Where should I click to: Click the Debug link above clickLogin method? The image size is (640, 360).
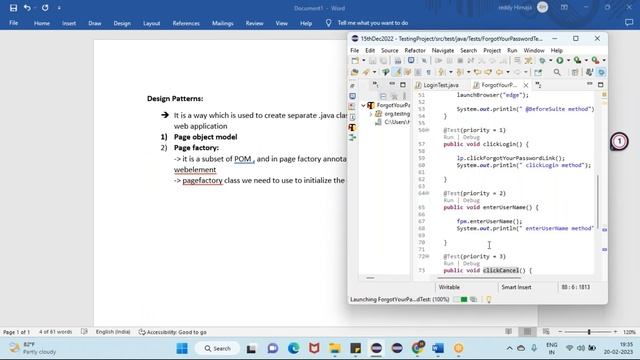click(x=471, y=137)
